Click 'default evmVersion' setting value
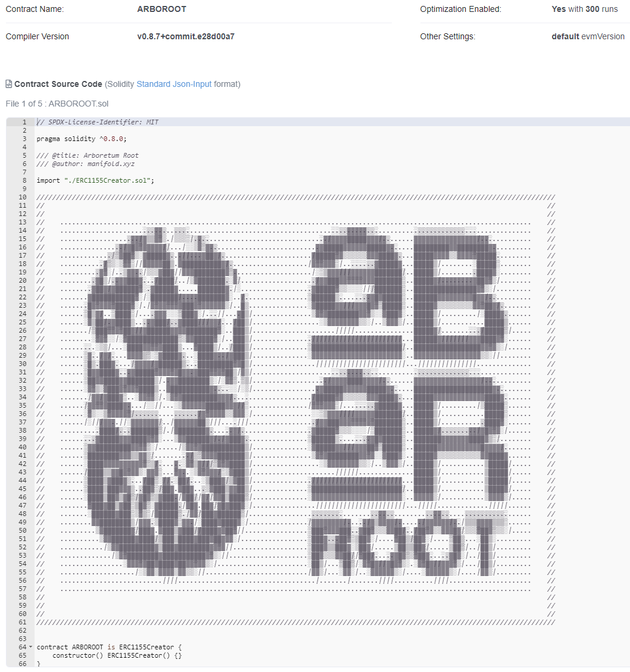 click(x=588, y=36)
